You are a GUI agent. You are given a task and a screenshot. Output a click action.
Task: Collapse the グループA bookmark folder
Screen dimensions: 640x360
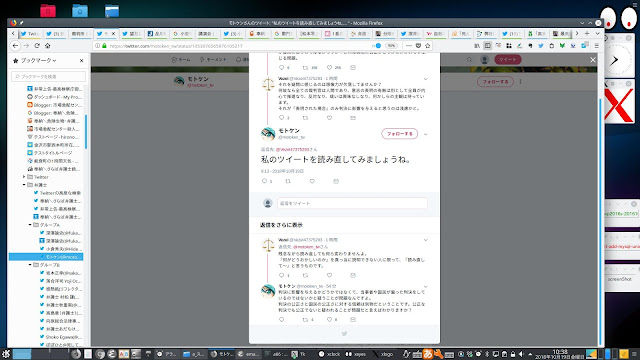[x=30, y=224]
